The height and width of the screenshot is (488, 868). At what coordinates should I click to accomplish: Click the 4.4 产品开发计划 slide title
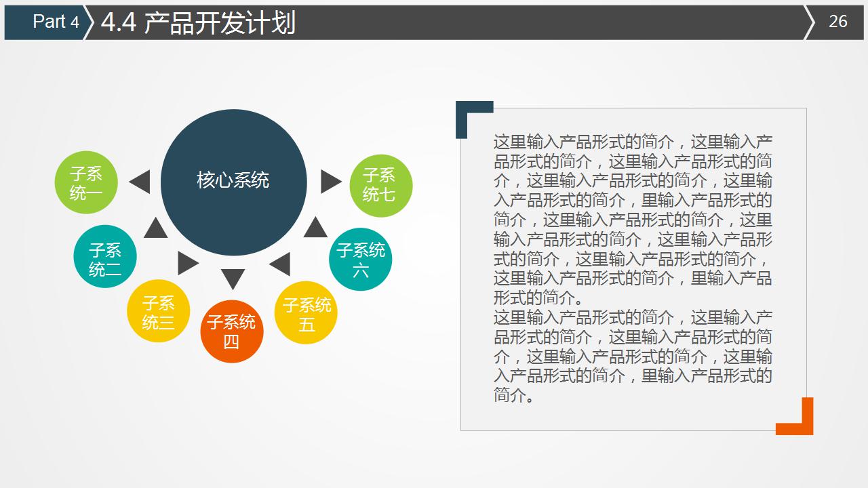click(200, 20)
